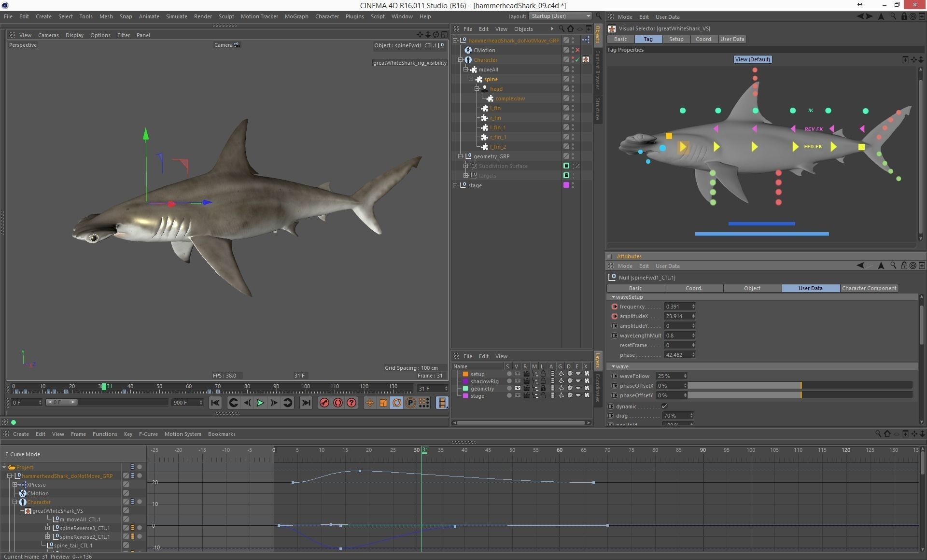
Task: Toggle parameter keyframing P icon
Action: point(410,403)
